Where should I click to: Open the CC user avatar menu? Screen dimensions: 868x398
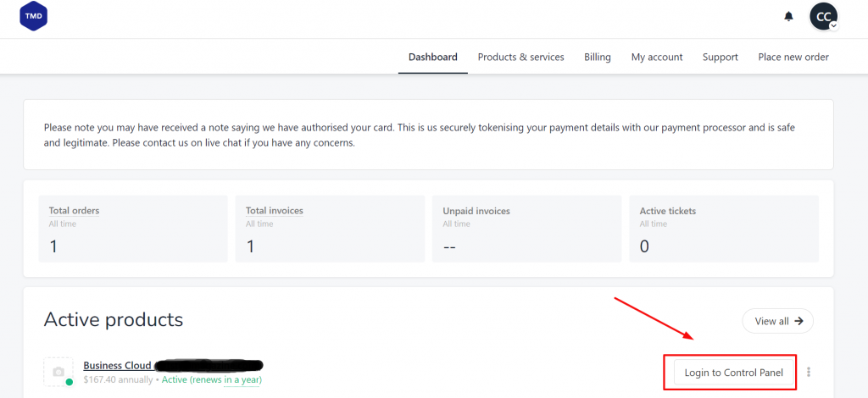click(823, 16)
